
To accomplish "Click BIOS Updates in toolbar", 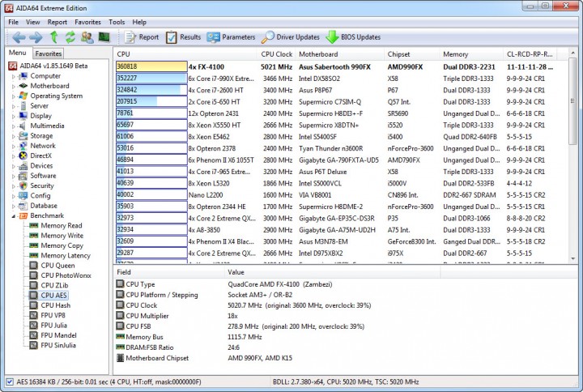I will [x=353, y=37].
